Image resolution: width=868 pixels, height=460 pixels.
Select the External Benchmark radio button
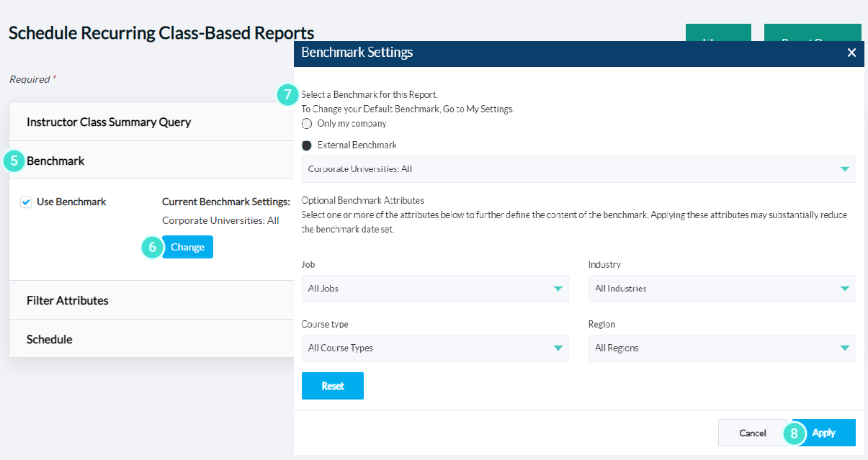(307, 145)
